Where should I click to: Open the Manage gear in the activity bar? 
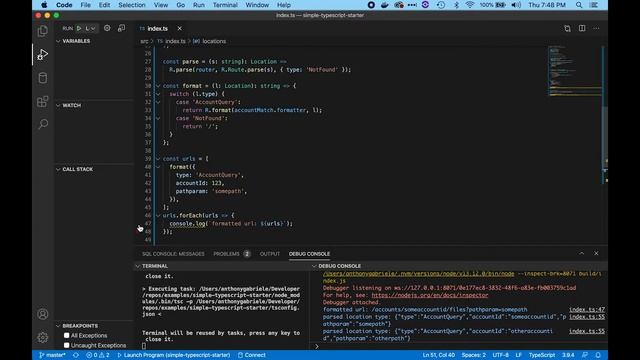[42, 337]
